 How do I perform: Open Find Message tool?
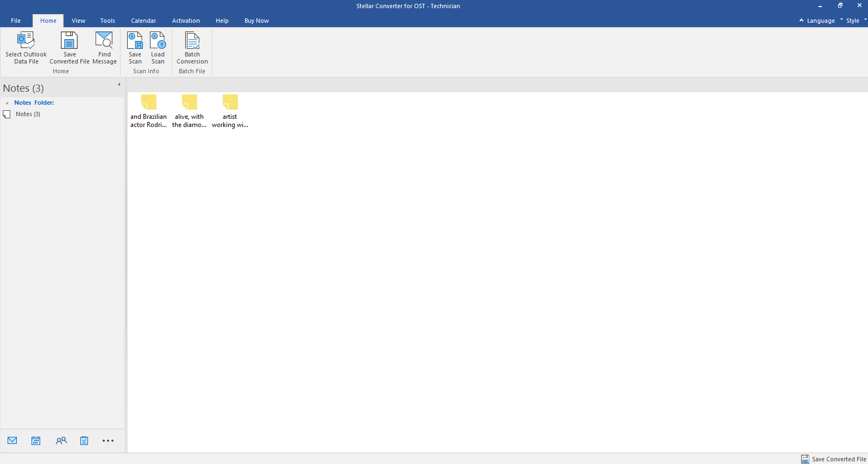coord(104,48)
